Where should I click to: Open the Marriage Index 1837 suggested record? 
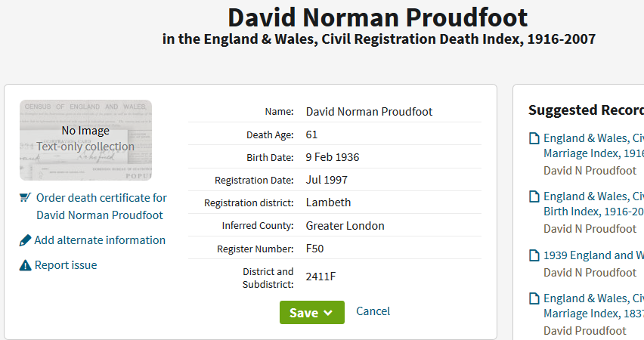(x=593, y=306)
